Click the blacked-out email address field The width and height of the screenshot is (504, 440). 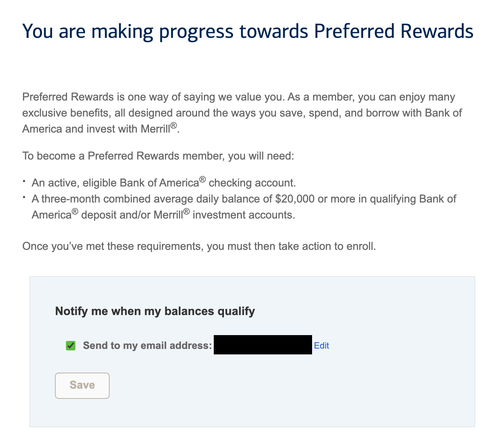point(263,345)
